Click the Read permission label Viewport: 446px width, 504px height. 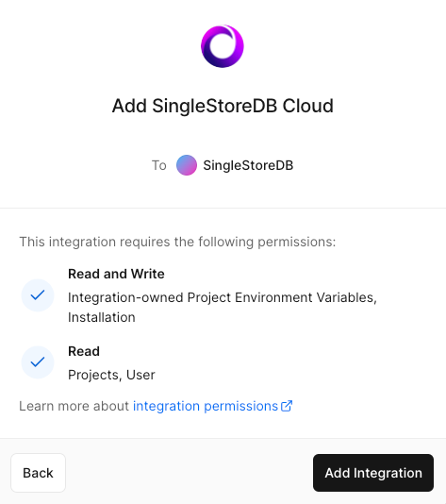click(x=84, y=351)
